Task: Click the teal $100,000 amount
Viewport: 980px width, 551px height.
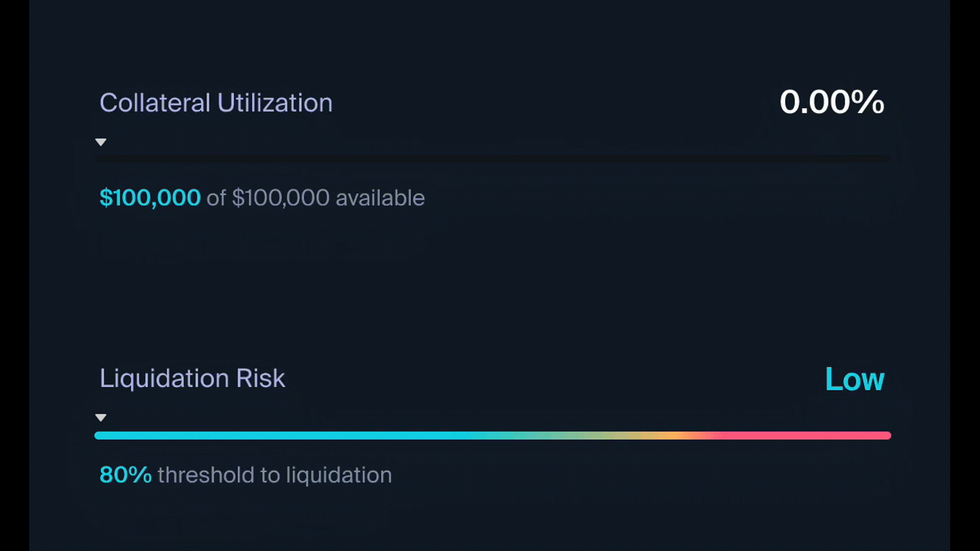Action: (150, 198)
